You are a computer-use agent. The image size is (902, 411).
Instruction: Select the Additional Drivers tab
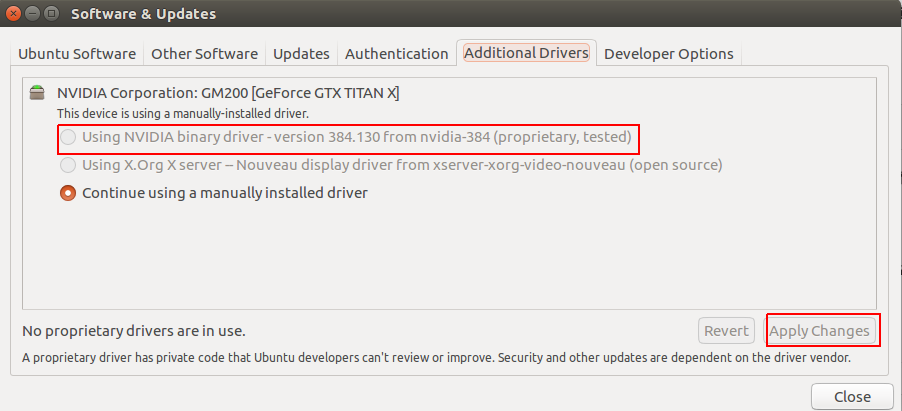click(x=526, y=53)
